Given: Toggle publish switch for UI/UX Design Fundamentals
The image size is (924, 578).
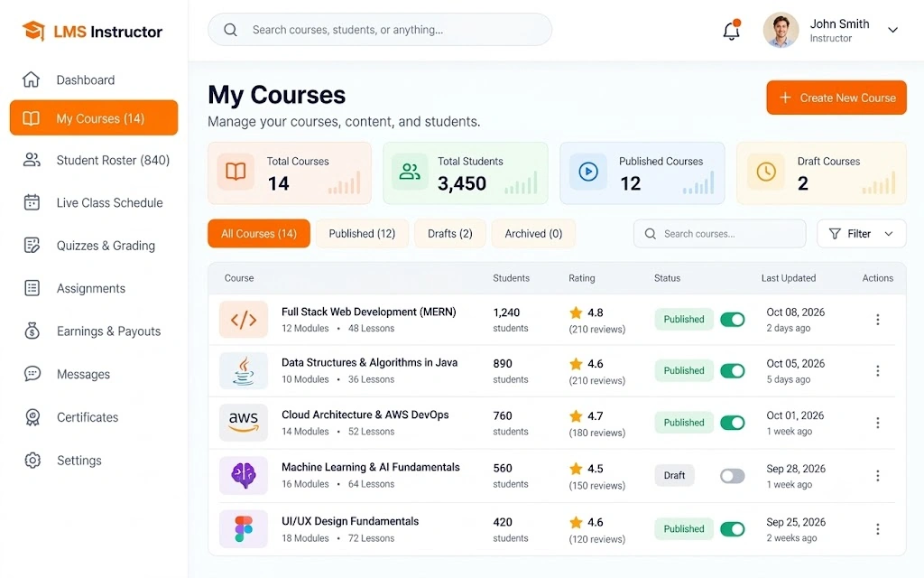Looking at the screenshot, I should (x=733, y=529).
